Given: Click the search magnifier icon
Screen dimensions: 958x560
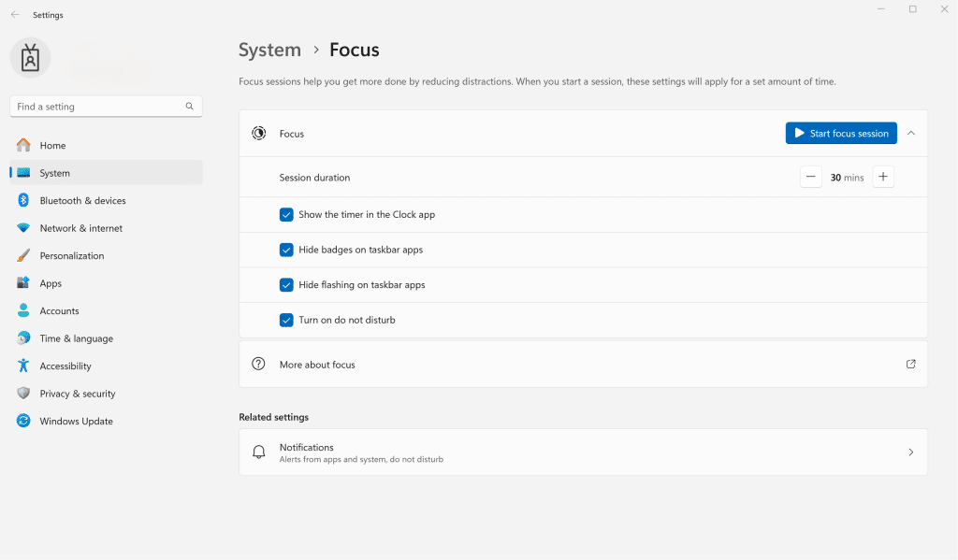Looking at the screenshot, I should (189, 107).
